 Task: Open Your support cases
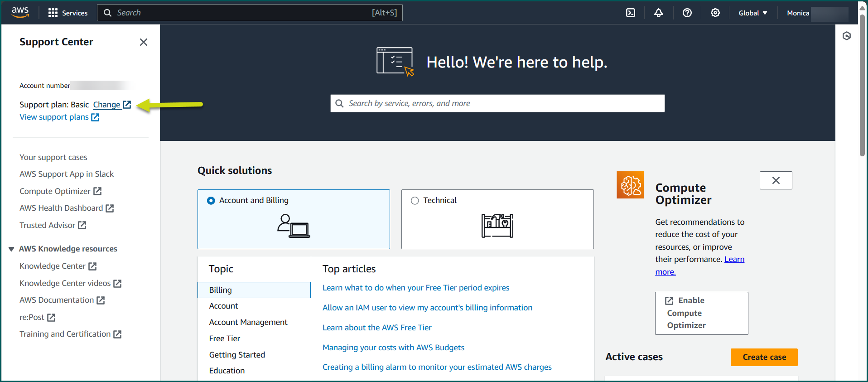coord(53,157)
